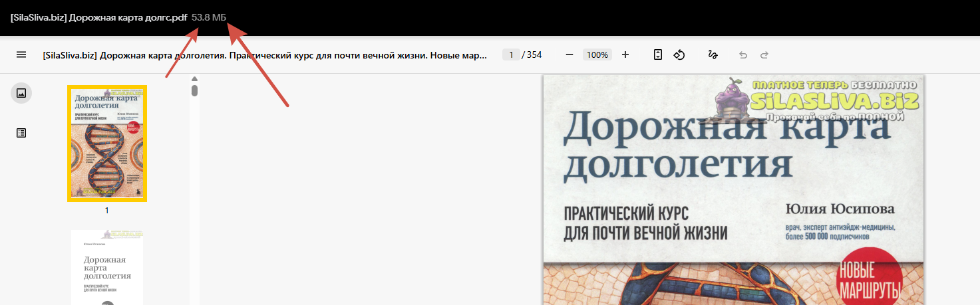Click the redo arrow icon

[x=764, y=55]
